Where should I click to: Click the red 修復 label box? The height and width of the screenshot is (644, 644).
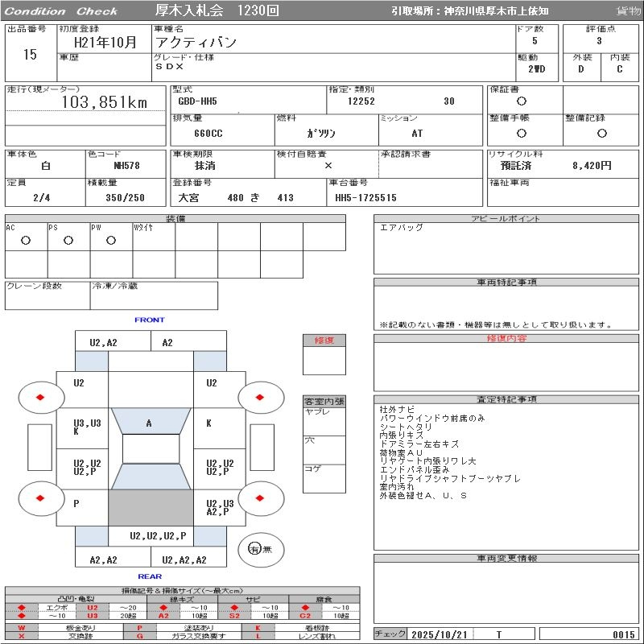pyautogui.click(x=324, y=341)
